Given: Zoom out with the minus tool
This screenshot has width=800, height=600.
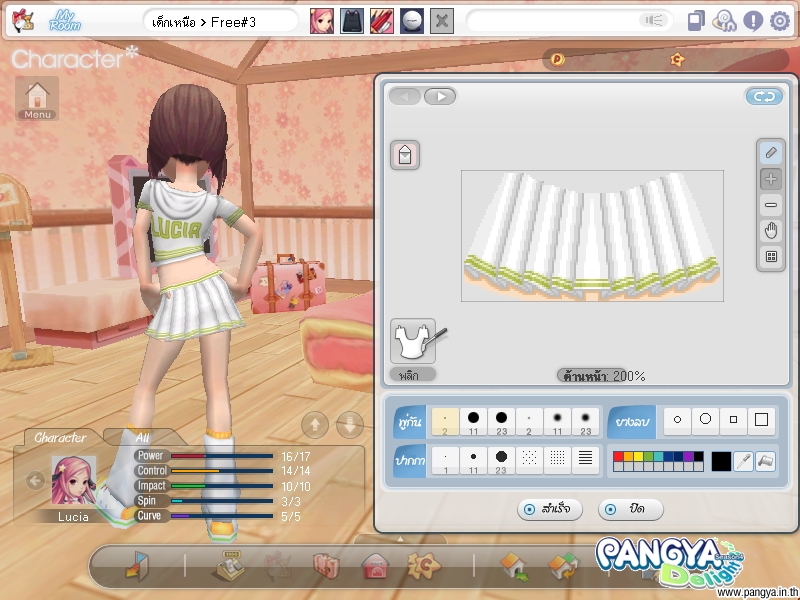Looking at the screenshot, I should tap(771, 205).
